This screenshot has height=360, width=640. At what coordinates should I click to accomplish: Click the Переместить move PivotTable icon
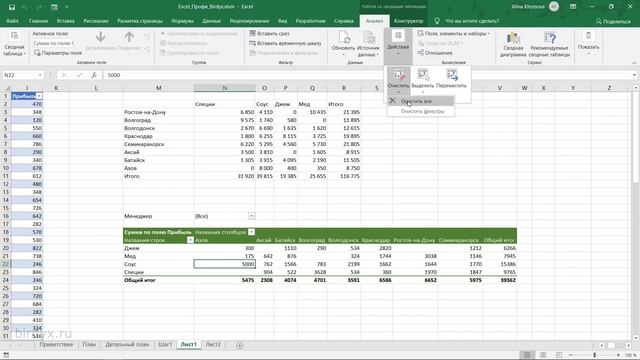coord(452,75)
